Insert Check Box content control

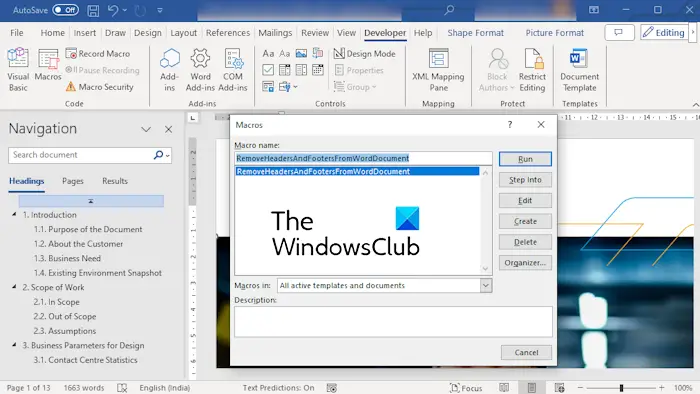tap(268, 70)
